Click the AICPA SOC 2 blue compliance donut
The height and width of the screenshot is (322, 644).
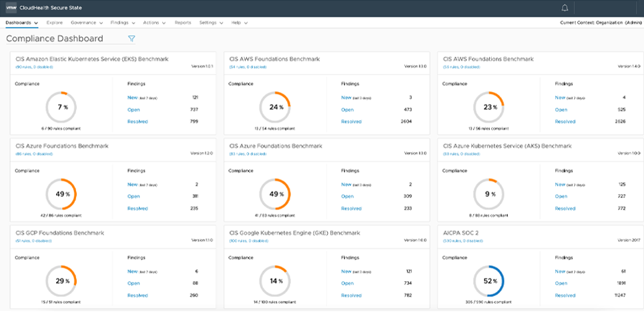(x=491, y=281)
